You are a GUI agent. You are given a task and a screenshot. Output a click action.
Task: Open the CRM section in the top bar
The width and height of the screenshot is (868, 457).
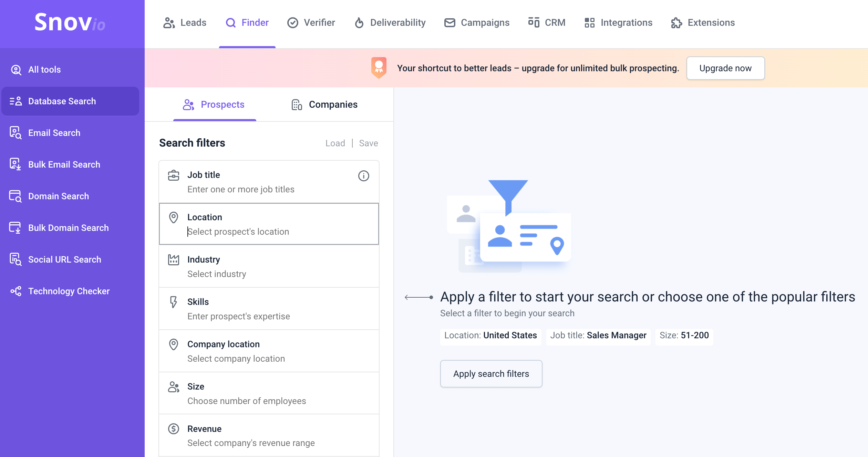point(547,22)
